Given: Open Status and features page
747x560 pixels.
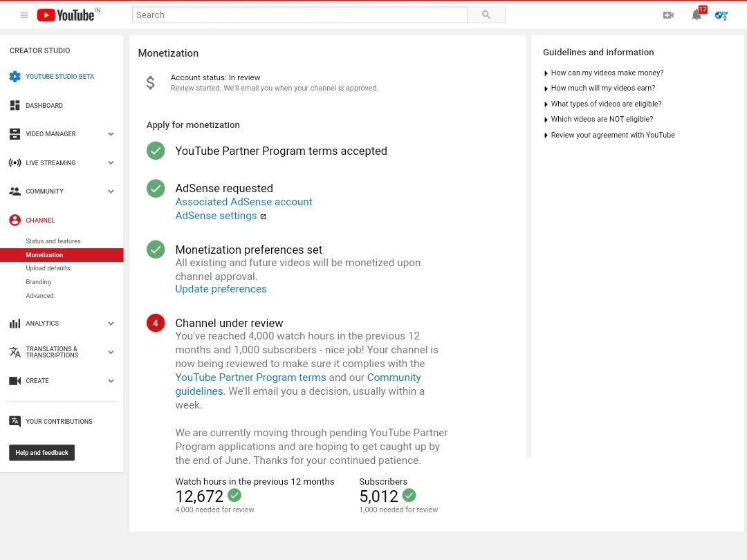Looking at the screenshot, I should [53, 241].
